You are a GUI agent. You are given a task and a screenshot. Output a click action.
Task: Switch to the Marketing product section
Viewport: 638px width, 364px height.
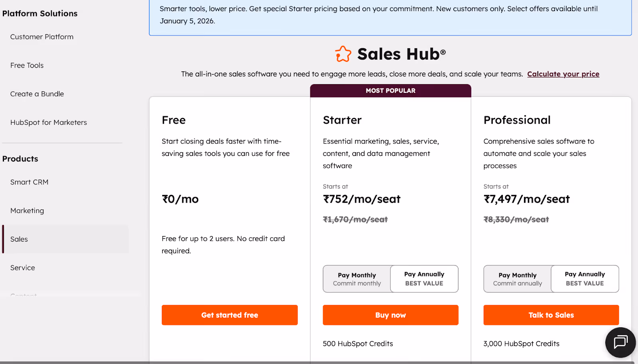27,211
